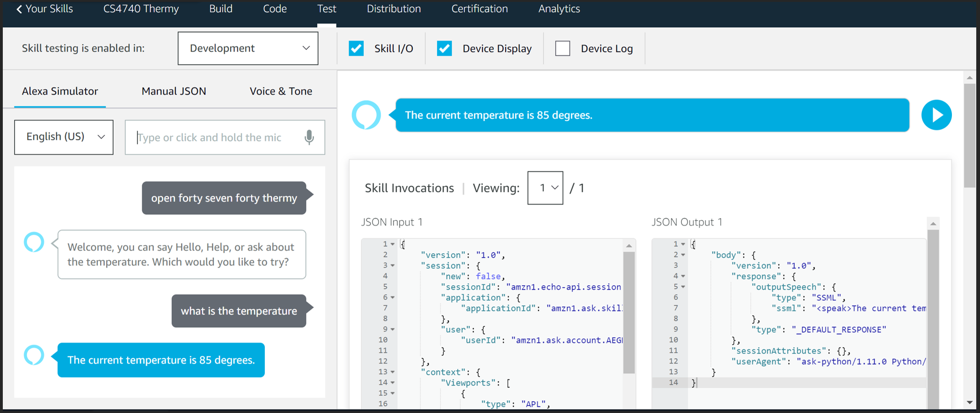The height and width of the screenshot is (413, 980).
Task: Play the Alexa response audio
Action: click(936, 115)
